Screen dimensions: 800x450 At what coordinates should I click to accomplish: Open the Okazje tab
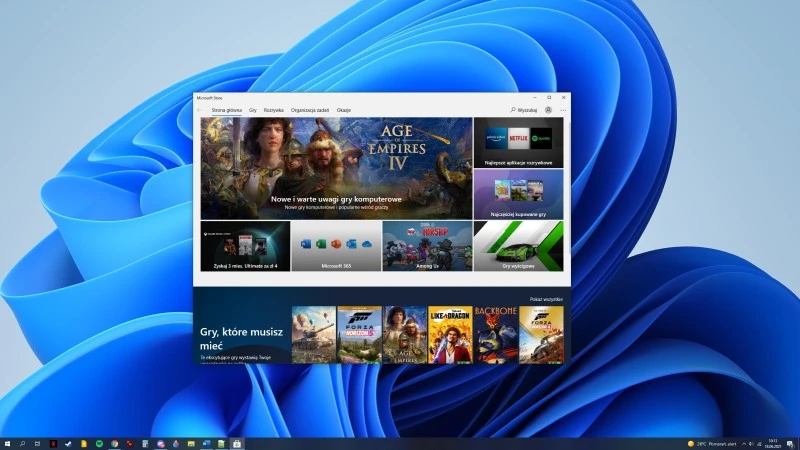coord(343,110)
